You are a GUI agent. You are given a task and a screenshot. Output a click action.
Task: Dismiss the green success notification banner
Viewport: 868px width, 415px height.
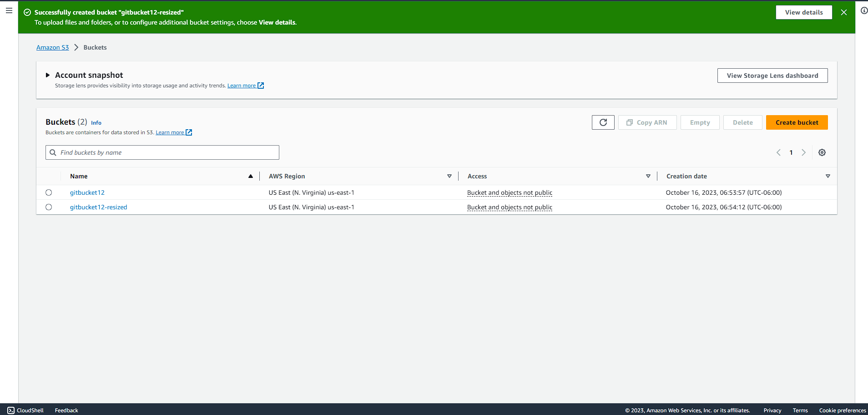pos(844,12)
